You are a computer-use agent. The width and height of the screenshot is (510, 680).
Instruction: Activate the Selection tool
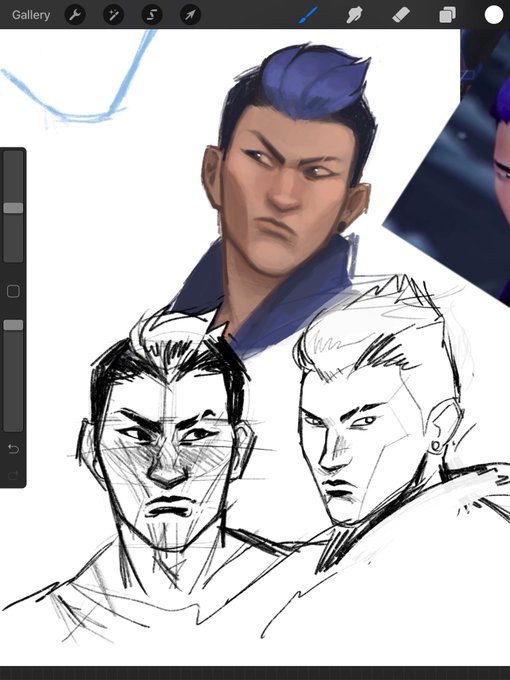click(152, 15)
